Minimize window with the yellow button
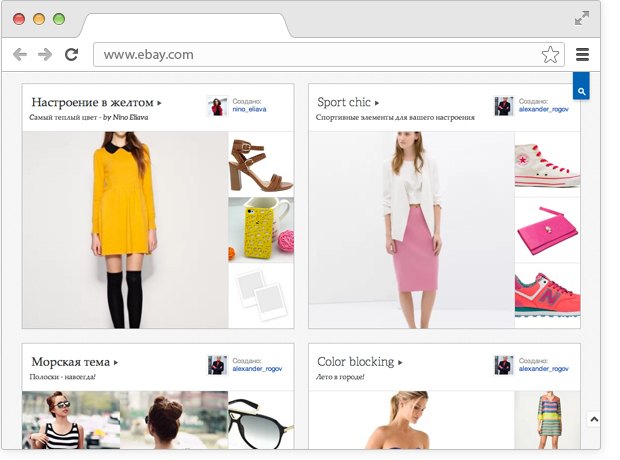620x460 pixels. pyautogui.click(x=39, y=19)
